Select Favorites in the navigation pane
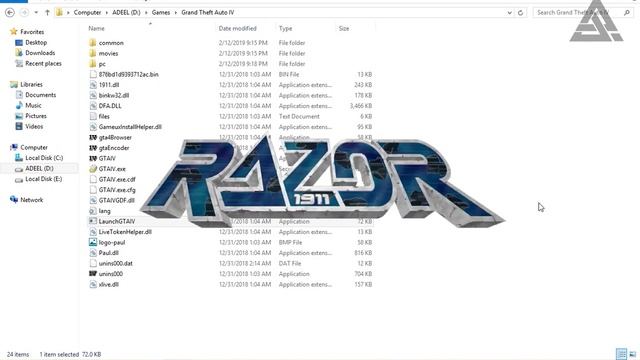This screenshot has height=360, width=640. (x=32, y=32)
